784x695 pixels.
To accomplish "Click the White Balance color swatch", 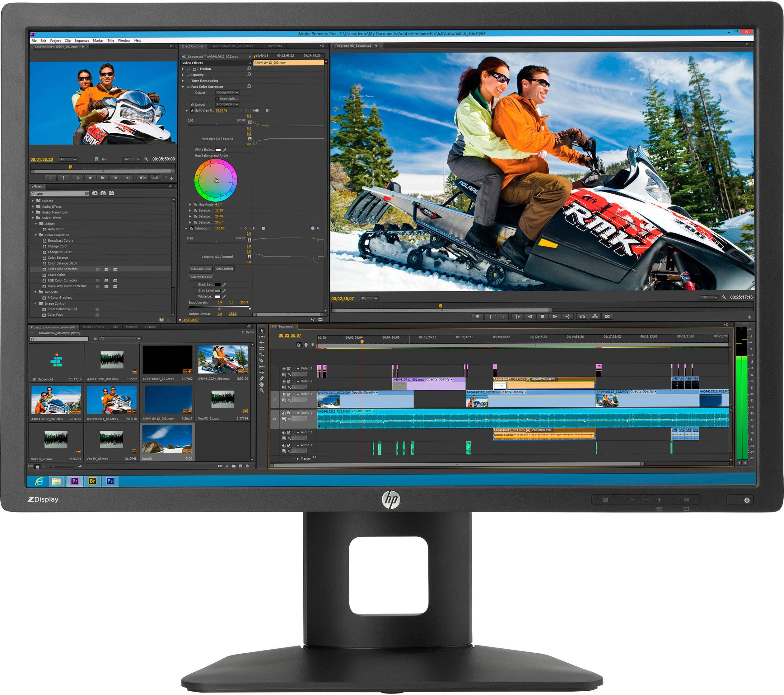I will (x=218, y=150).
